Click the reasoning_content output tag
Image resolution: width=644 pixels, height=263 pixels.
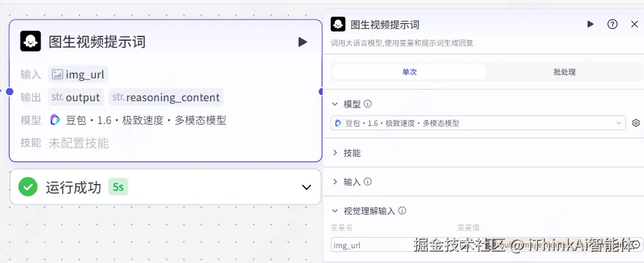(166, 98)
